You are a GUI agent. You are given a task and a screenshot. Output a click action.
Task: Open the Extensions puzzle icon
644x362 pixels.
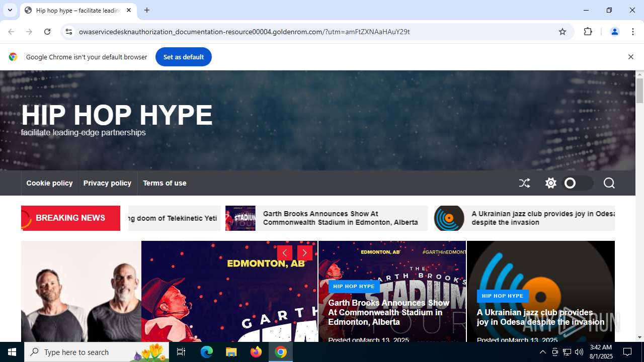[588, 32]
